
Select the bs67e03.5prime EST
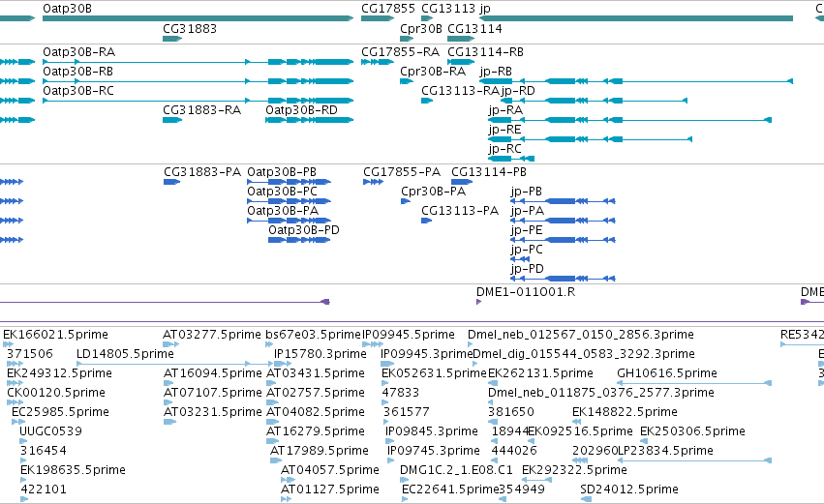[269, 344]
